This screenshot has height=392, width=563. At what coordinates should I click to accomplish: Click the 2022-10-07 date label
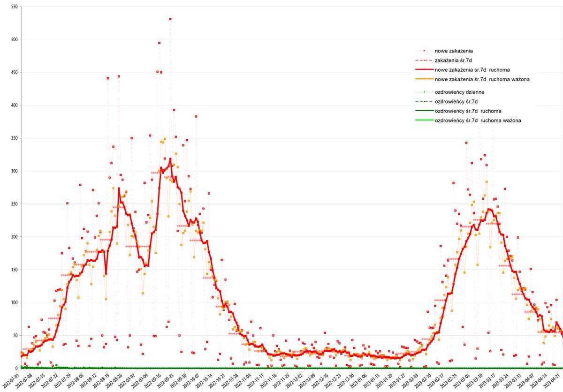[190, 381]
